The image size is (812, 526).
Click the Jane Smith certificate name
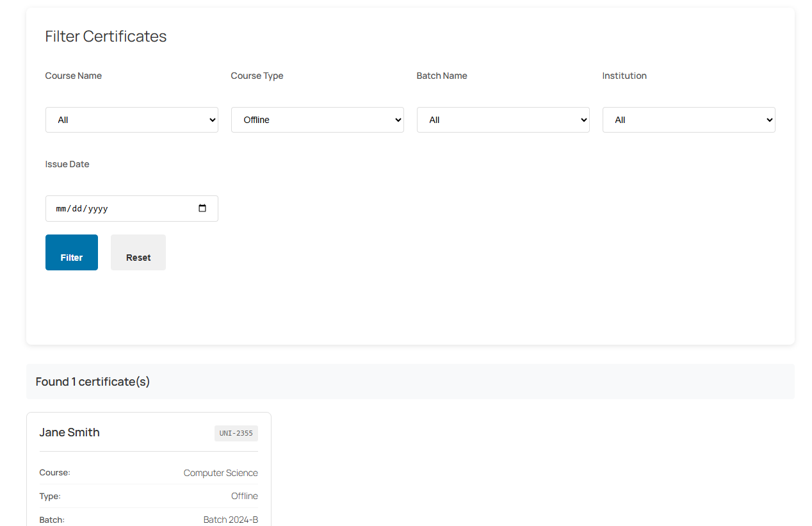click(69, 432)
